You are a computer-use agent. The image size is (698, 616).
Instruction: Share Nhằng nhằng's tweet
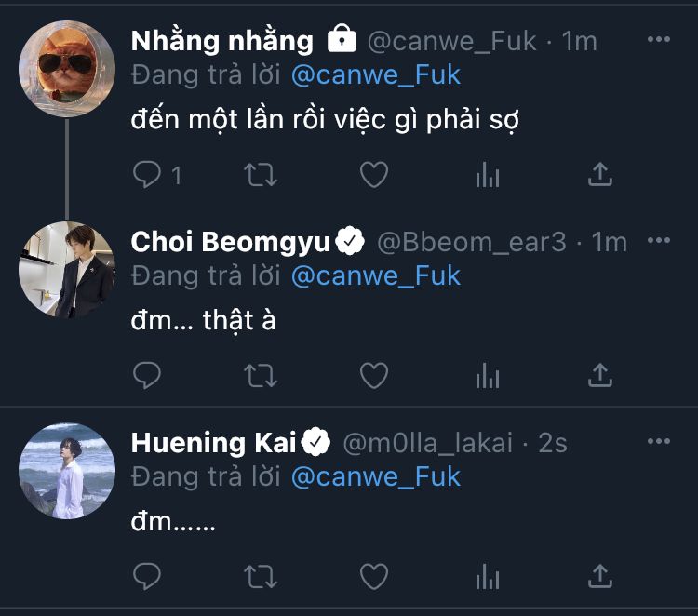coord(600,174)
